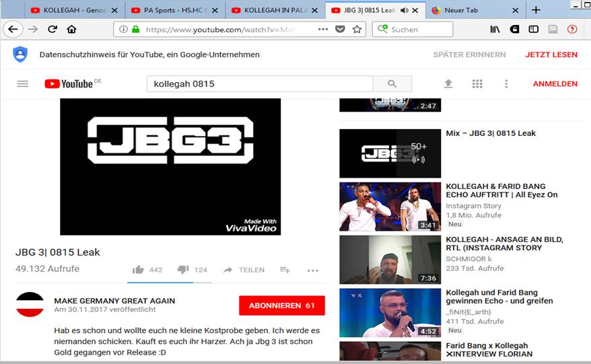Open KOLLEGAH - ANSAGE AN BILD thumbnail
The image size is (591, 364).
point(390,260)
